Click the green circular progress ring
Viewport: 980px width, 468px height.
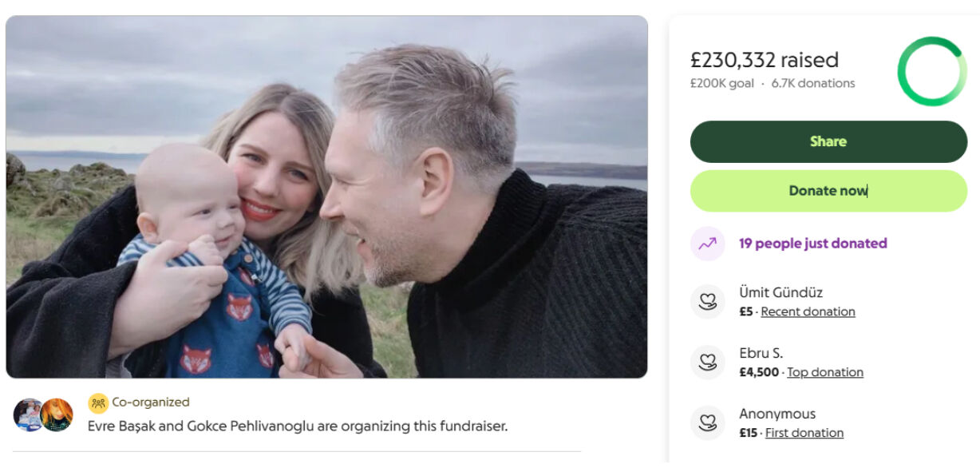tap(932, 71)
